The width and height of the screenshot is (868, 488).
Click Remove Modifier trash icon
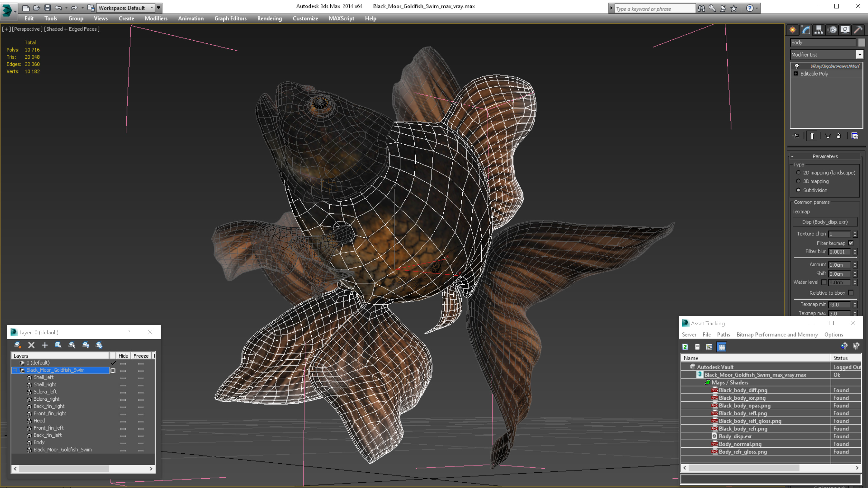click(x=839, y=136)
